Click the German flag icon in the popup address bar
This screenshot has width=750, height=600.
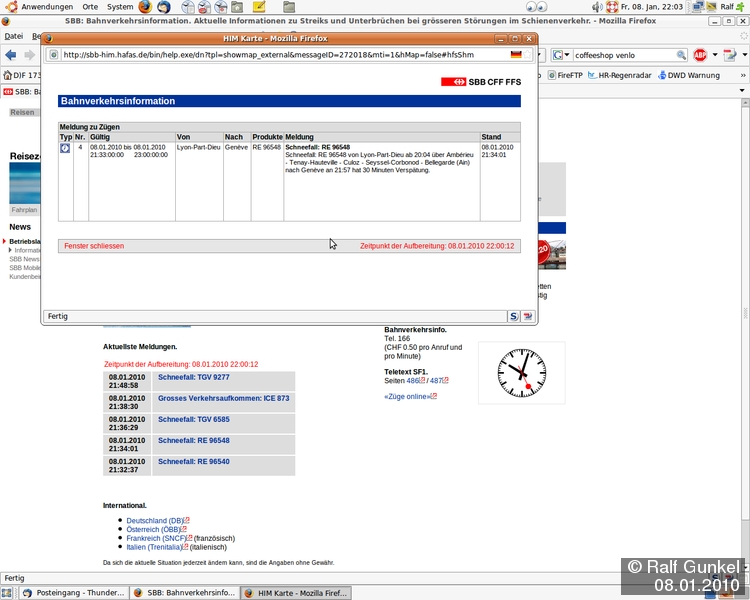[x=516, y=55]
